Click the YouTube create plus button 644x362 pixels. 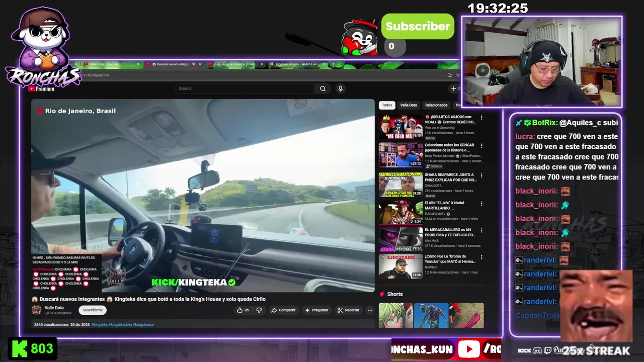[454, 88]
